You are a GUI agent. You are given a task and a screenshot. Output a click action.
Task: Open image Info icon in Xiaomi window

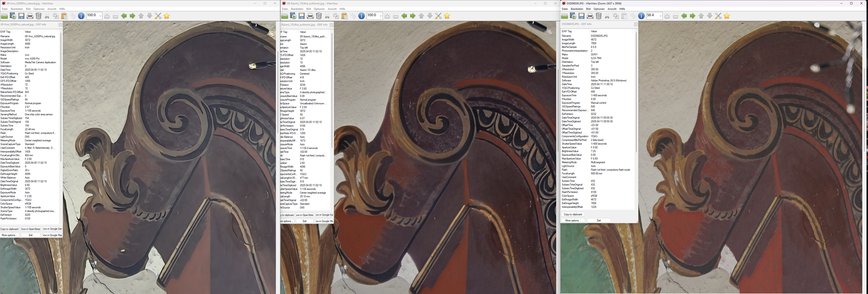[x=361, y=16]
